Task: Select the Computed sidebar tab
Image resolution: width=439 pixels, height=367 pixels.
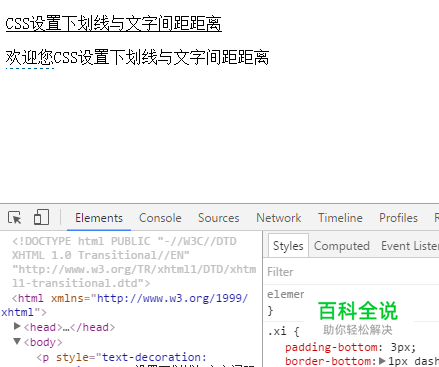Action: coord(342,246)
